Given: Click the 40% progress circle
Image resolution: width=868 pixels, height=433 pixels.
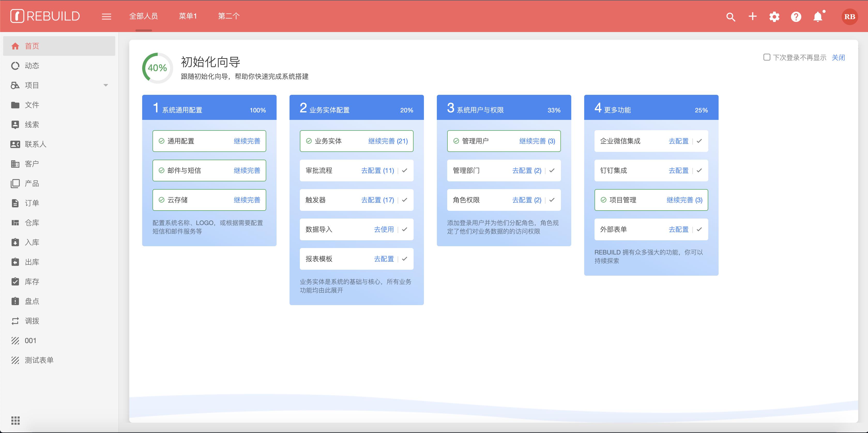Looking at the screenshot, I should (x=157, y=68).
